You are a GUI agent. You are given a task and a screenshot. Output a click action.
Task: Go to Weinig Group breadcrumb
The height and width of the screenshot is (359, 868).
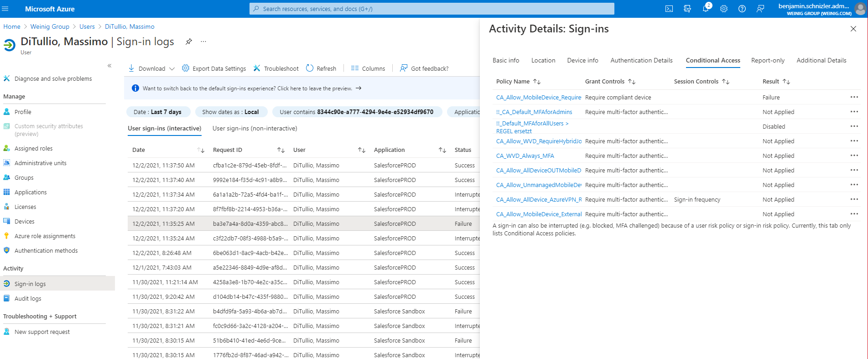click(x=50, y=26)
